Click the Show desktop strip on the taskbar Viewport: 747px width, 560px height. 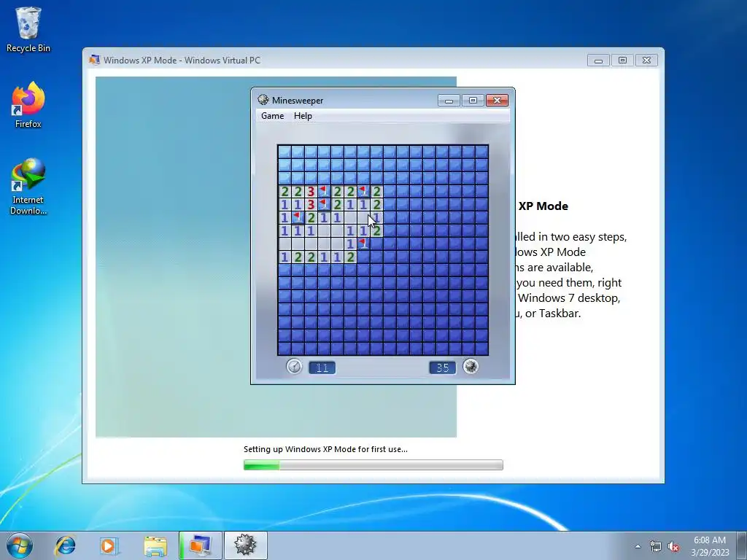(x=742, y=545)
